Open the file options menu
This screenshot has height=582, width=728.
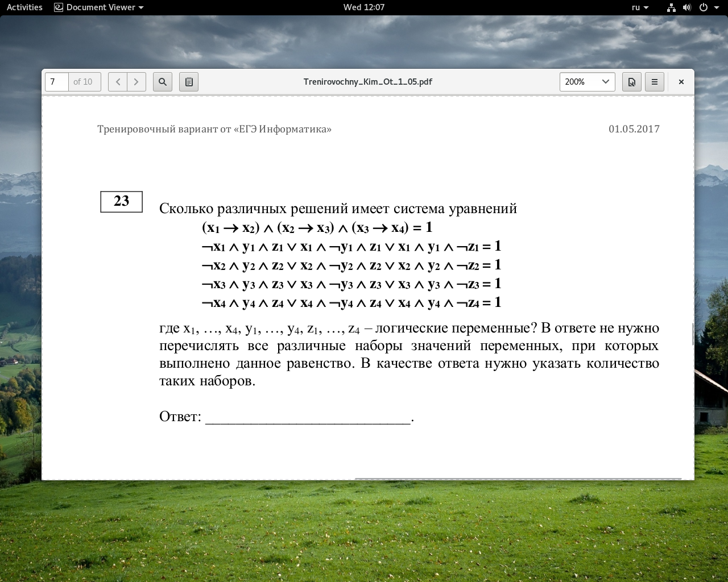pos(631,82)
